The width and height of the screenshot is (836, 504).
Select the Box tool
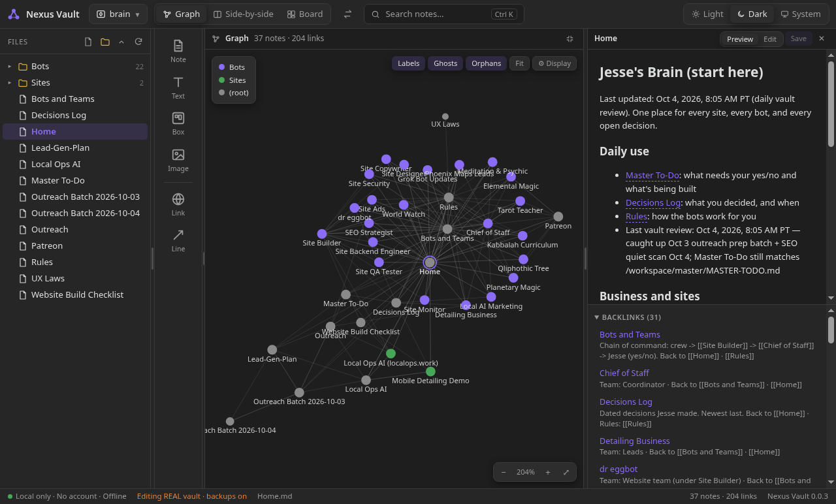178,123
